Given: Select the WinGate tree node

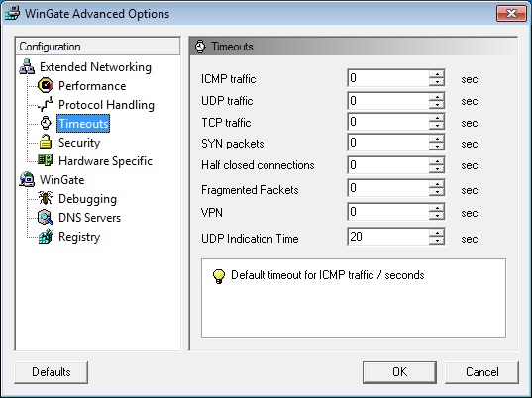Looking at the screenshot, I should point(61,179).
